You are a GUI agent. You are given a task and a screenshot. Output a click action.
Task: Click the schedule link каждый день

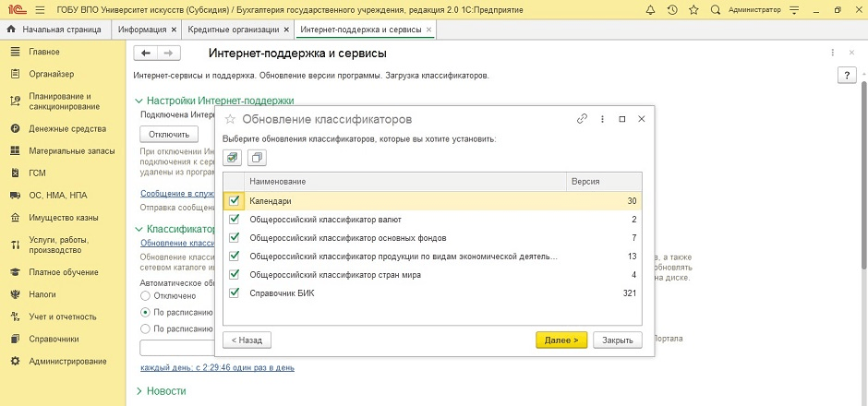[x=217, y=367]
